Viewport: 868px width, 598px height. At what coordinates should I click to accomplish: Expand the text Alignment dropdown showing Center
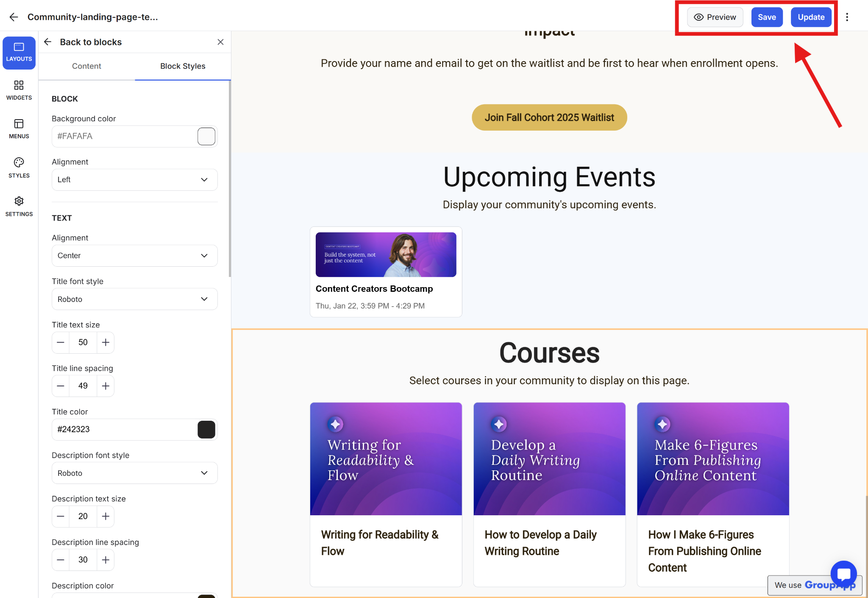click(134, 256)
